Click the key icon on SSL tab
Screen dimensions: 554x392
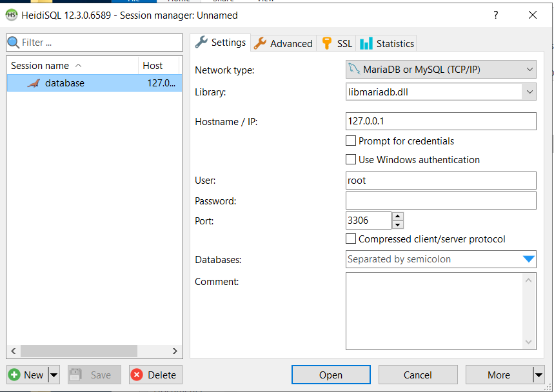[327, 43]
